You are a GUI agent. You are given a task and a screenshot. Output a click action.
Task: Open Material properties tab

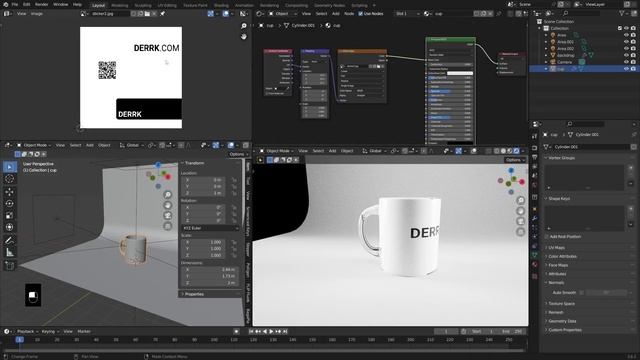tap(535, 265)
